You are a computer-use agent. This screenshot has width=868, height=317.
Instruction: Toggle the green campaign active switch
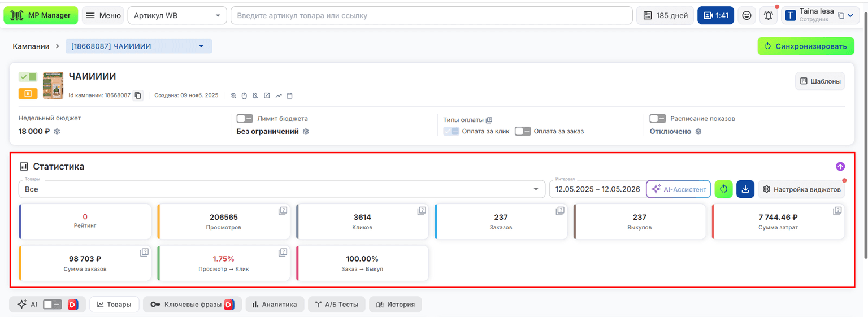point(28,77)
